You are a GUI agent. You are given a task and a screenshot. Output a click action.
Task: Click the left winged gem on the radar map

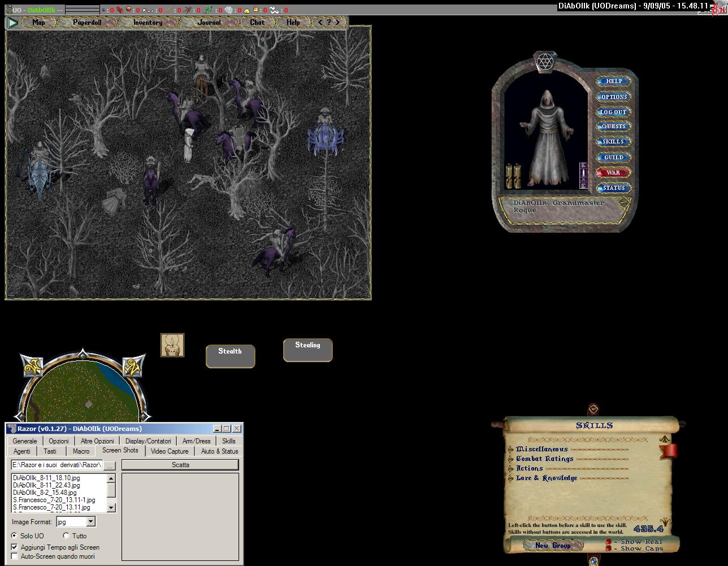coord(32,366)
